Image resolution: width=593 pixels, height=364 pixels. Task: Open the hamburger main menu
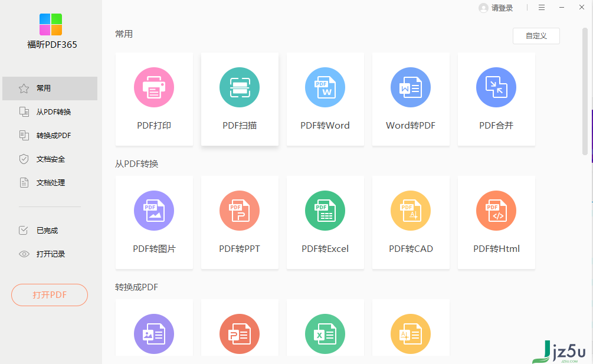(x=542, y=8)
